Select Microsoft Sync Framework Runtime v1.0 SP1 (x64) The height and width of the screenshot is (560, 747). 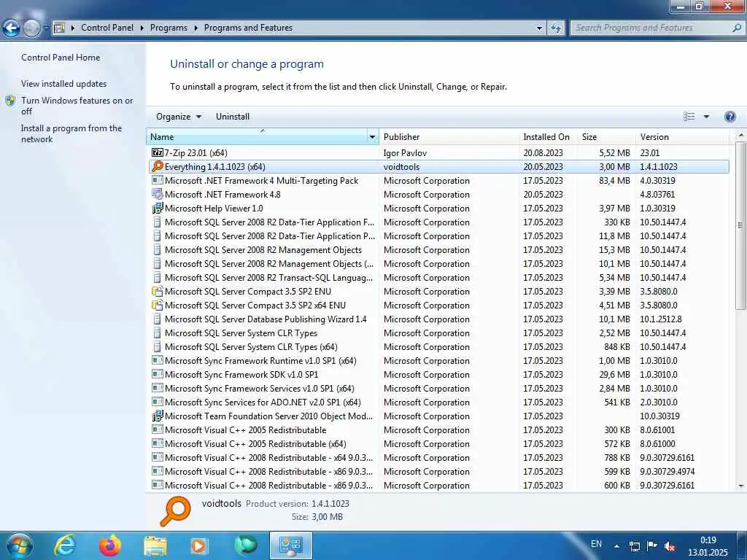click(x=438, y=360)
